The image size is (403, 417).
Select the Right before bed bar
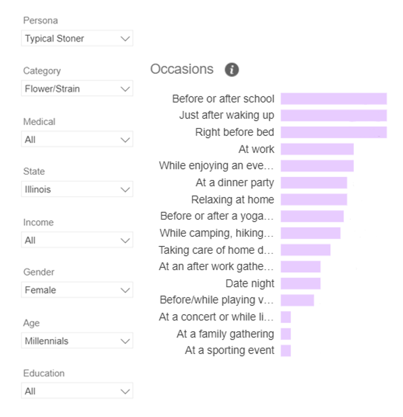click(334, 132)
